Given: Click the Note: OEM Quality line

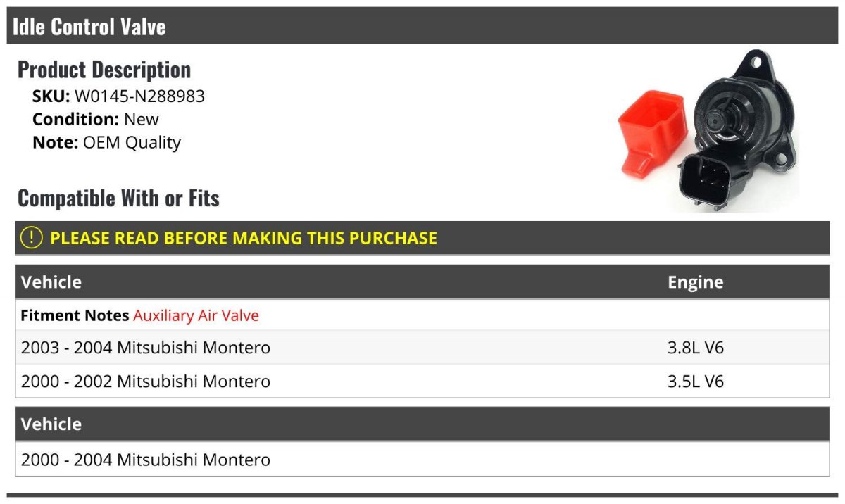Looking at the screenshot, I should (106, 142).
